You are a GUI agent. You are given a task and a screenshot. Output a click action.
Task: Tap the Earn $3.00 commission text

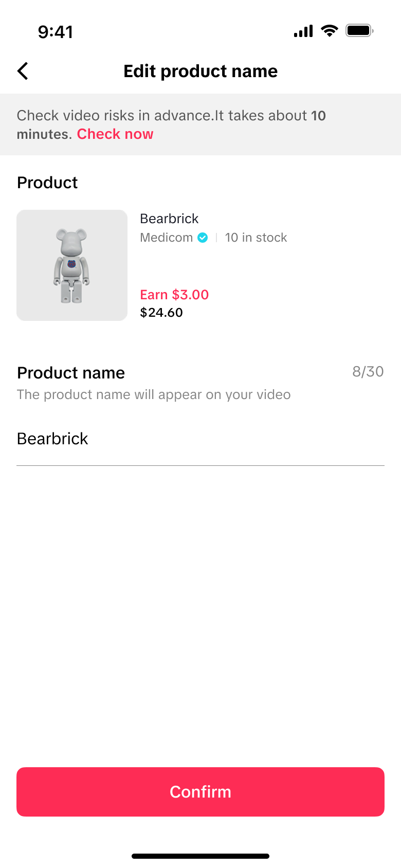(174, 295)
